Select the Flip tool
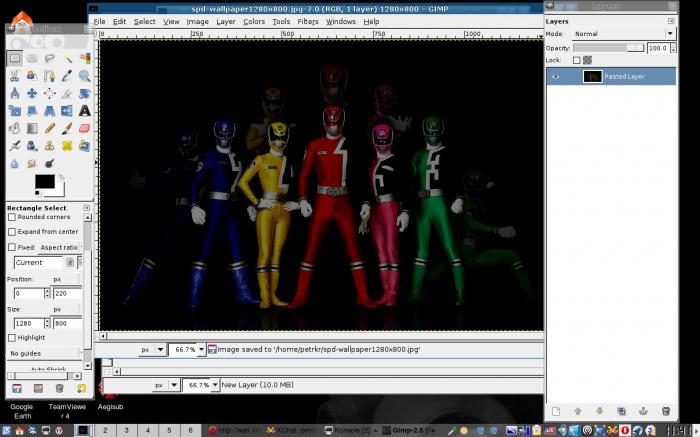The width and height of the screenshot is (700, 437). coord(67,110)
